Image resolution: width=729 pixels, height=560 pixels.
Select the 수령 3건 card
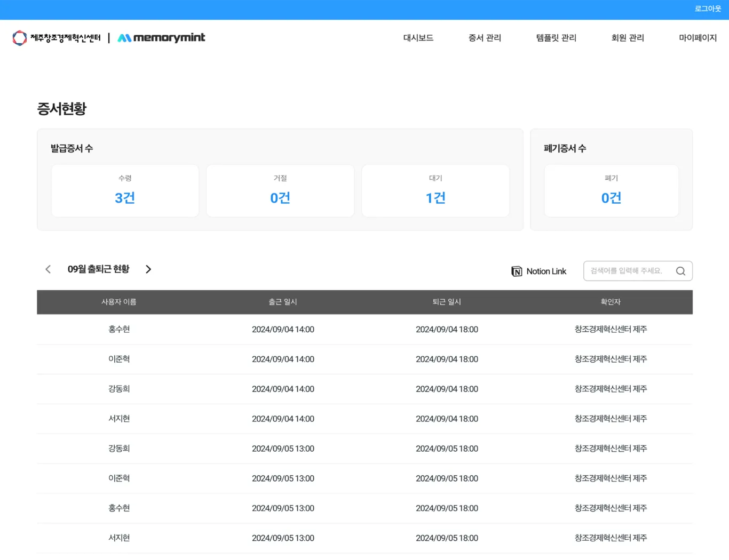point(125,191)
